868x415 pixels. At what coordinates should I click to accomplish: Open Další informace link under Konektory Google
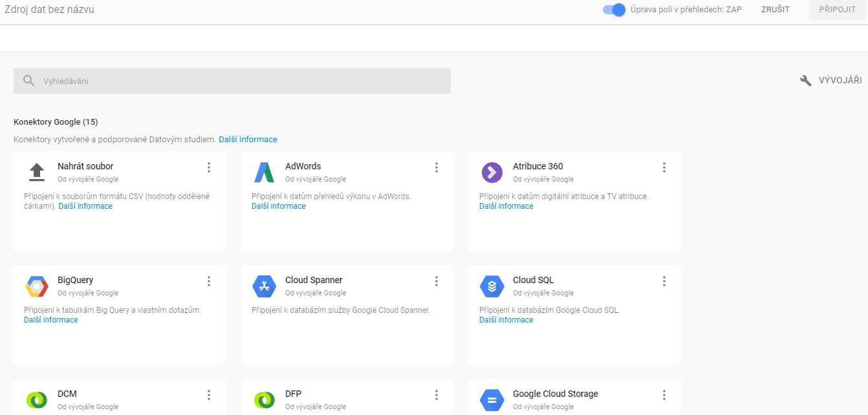point(248,140)
